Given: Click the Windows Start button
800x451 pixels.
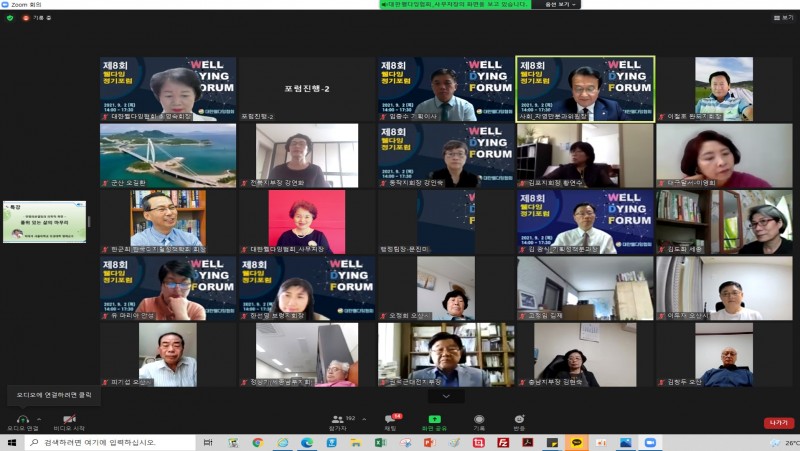Looking at the screenshot, I should coord(12,442).
